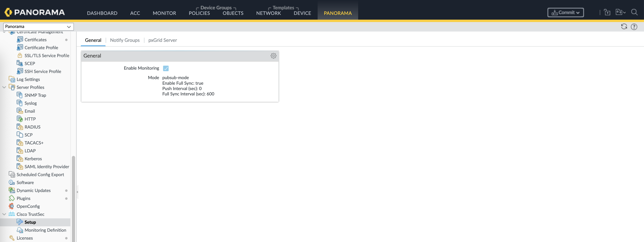The width and height of the screenshot is (644, 242).
Task: Open the Panorama context dropdown
Action: (x=38, y=26)
